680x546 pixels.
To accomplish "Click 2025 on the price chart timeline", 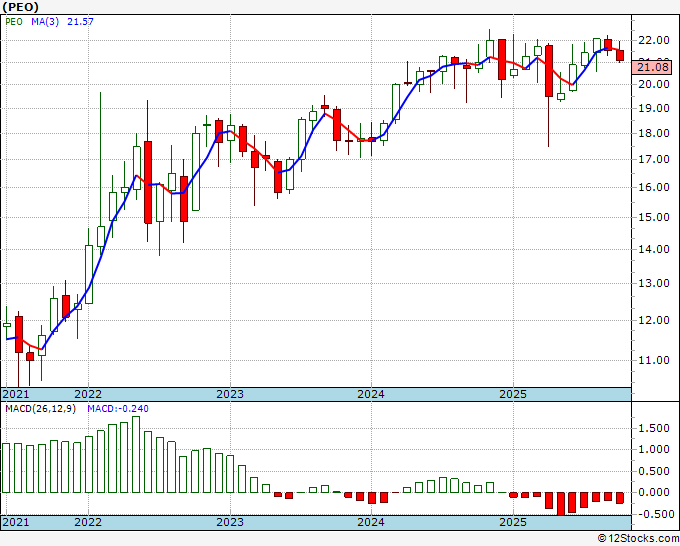I will (x=513, y=394).
